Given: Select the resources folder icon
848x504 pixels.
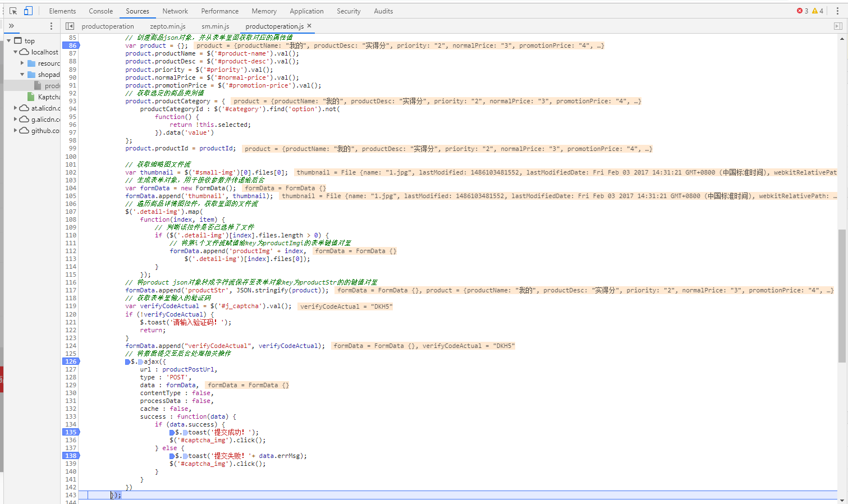Looking at the screenshot, I should [x=31, y=63].
